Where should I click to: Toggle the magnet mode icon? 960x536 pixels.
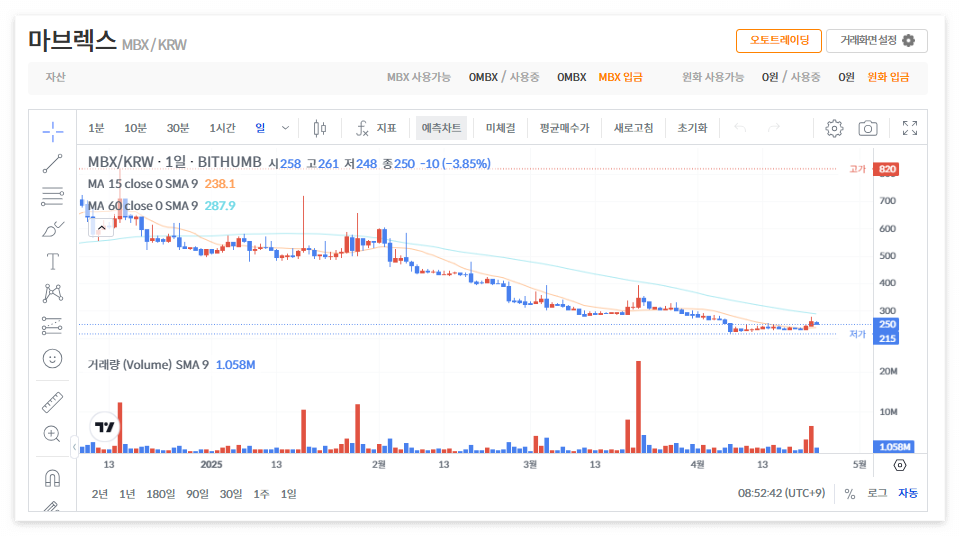(x=53, y=478)
